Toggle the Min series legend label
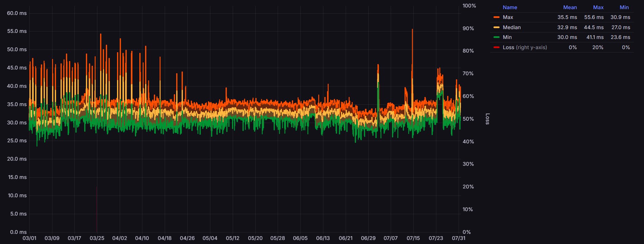 click(x=507, y=37)
